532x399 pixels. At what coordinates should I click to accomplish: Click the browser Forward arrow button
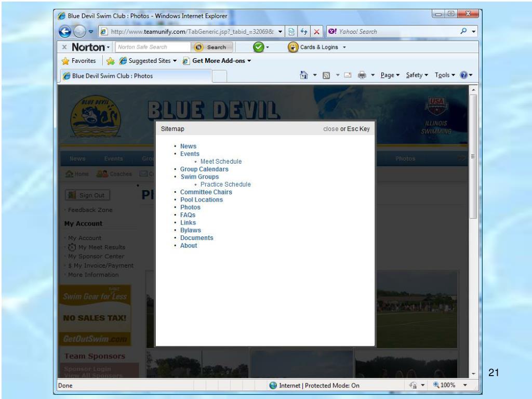[79, 32]
